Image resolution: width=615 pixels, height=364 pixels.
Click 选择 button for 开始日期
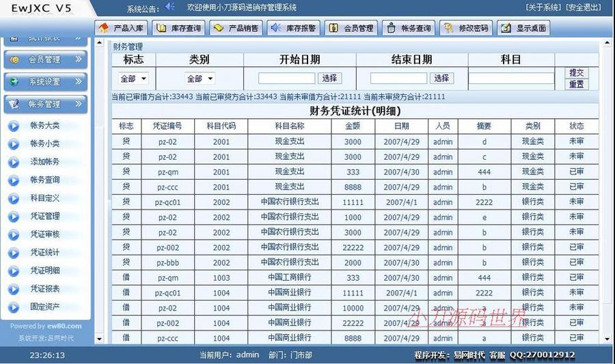tap(329, 78)
